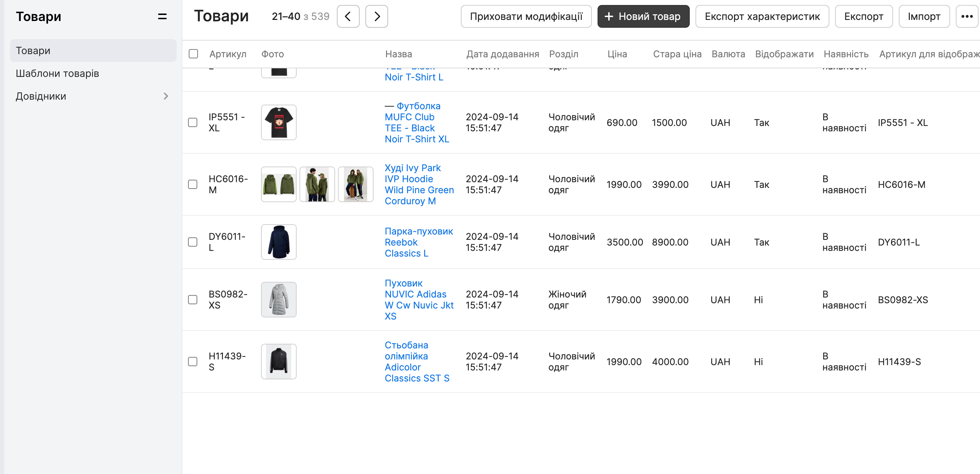The height and width of the screenshot is (474, 980).
Task: Click the Назва column header
Action: click(x=398, y=54)
